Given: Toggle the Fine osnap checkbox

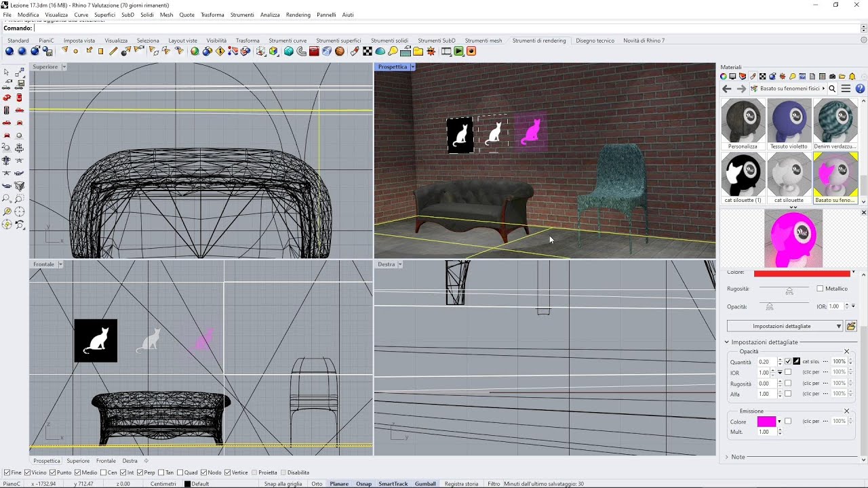Looking at the screenshot, I should click(7, 472).
